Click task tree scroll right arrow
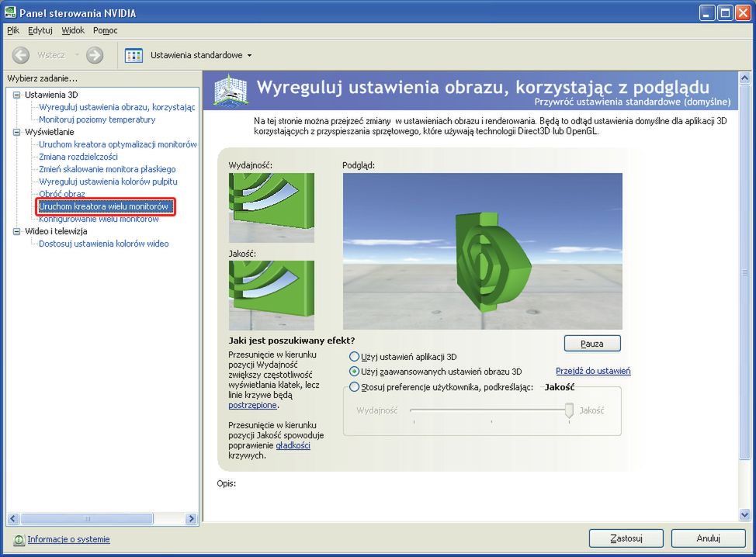The image size is (756, 557). tap(192, 519)
